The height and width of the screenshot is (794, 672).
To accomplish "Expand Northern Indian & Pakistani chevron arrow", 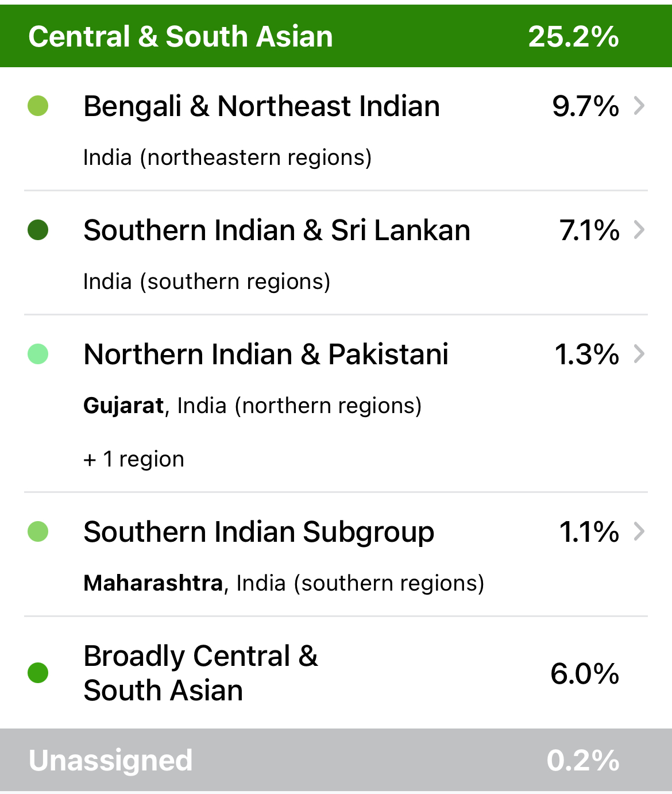I will click(x=639, y=354).
